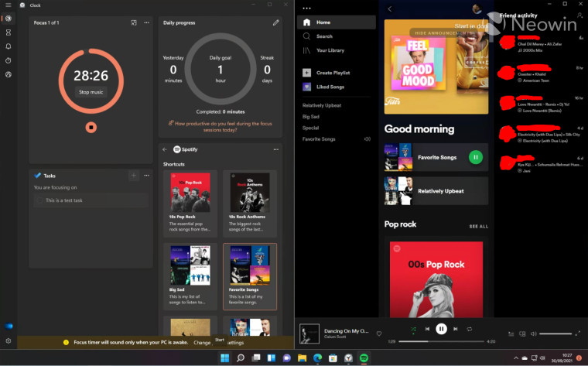
Task: Adjust the Spotify volume slider
Action: 556,334
